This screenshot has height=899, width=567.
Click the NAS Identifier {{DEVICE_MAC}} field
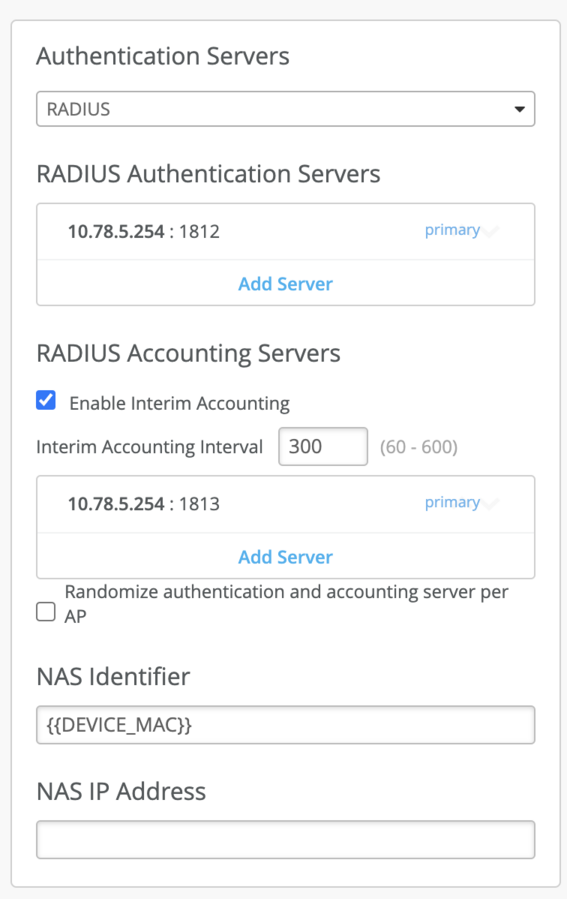[x=286, y=725]
